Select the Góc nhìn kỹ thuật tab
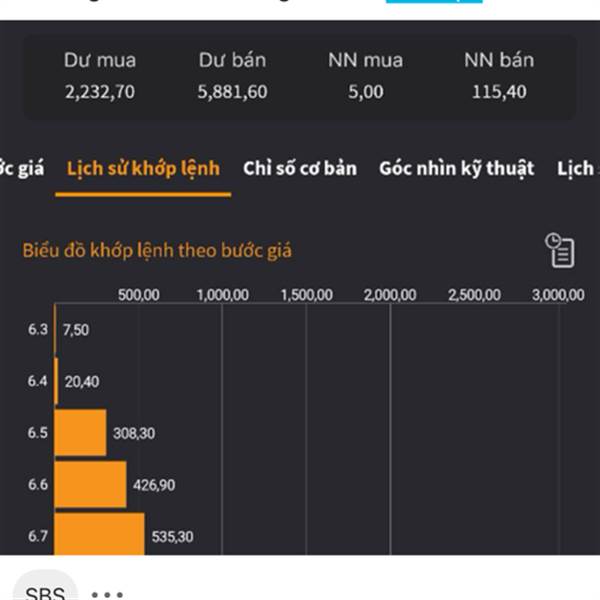This screenshot has width=600, height=600. (456, 168)
